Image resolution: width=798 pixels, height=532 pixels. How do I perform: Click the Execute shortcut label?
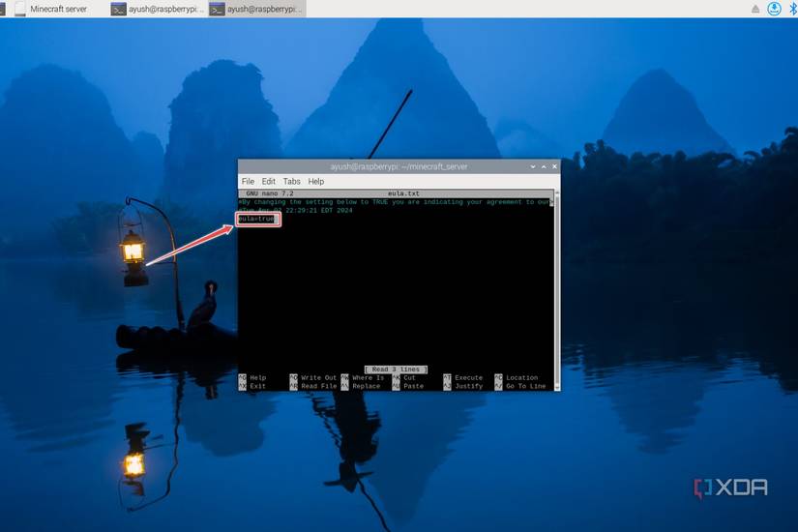(468, 378)
